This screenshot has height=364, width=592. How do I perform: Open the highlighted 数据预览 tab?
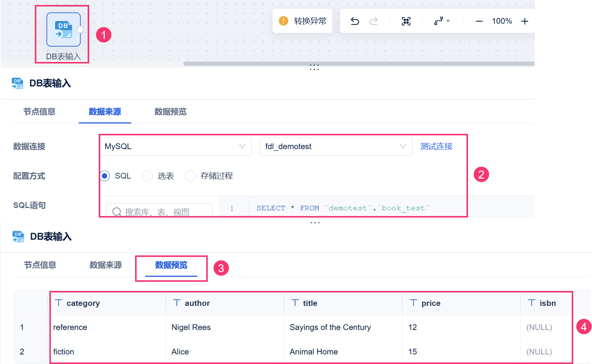click(171, 265)
